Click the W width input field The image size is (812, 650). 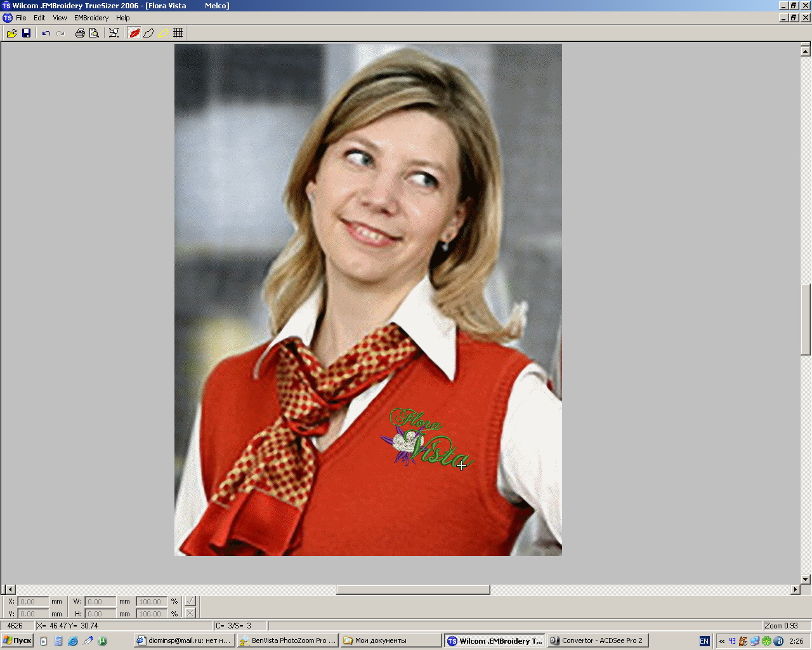coord(100,601)
